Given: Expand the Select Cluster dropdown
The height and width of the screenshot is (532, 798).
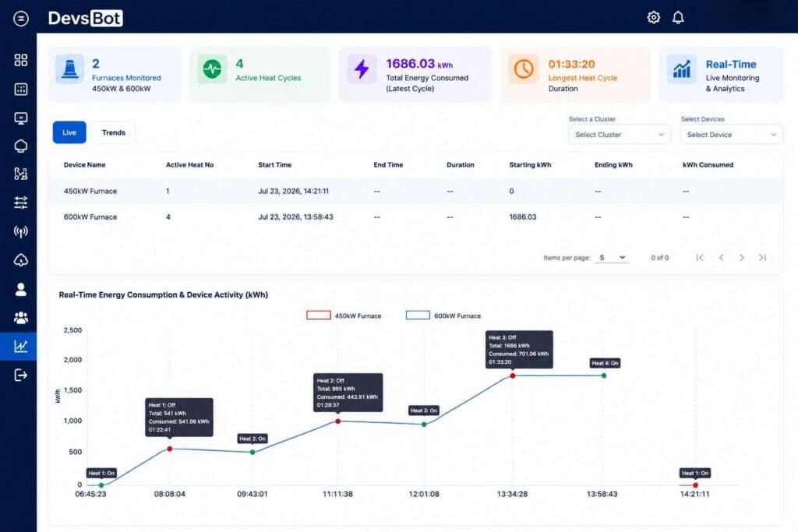Looking at the screenshot, I should 620,135.
